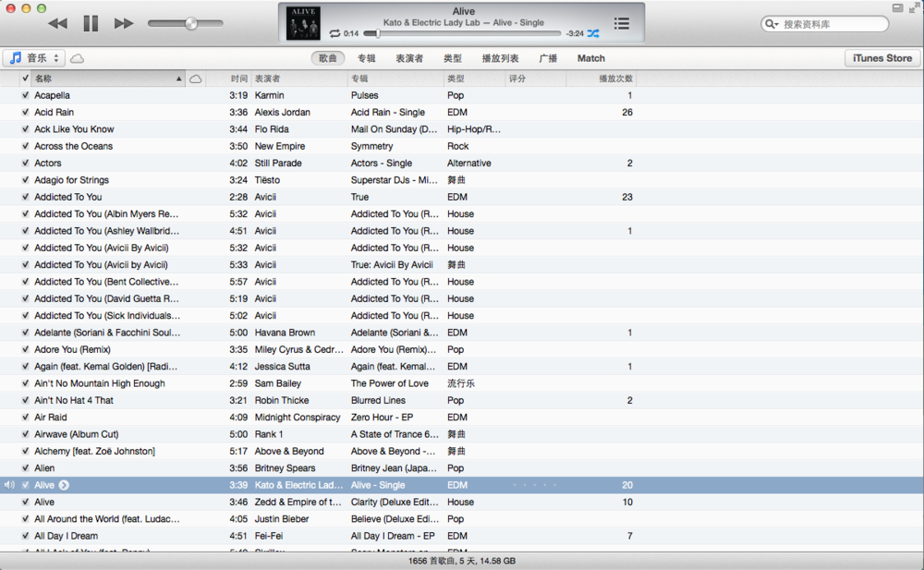Toggle the repeat icon in the player
924x570 pixels.
click(x=334, y=33)
